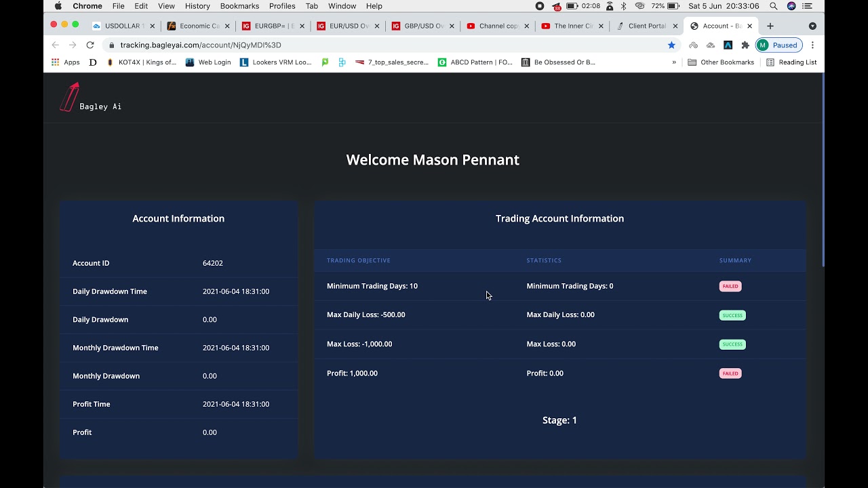Open the Other Bookmarks folder
This screenshot has width=868, height=488.
(721, 62)
